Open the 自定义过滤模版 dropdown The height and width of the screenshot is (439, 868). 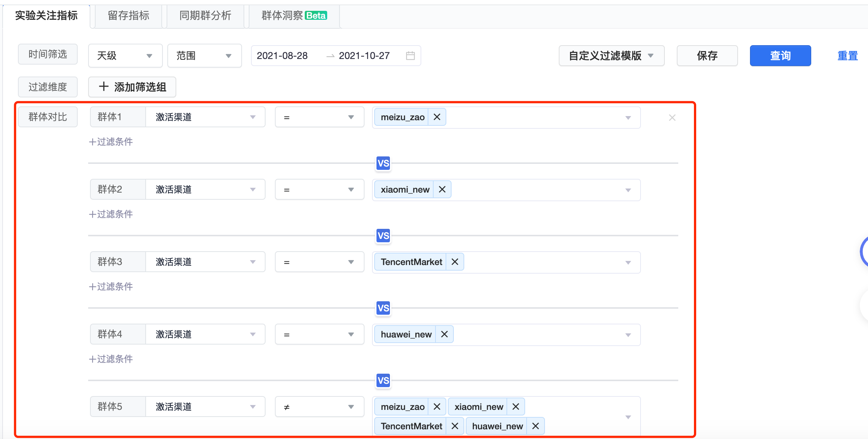(x=611, y=56)
